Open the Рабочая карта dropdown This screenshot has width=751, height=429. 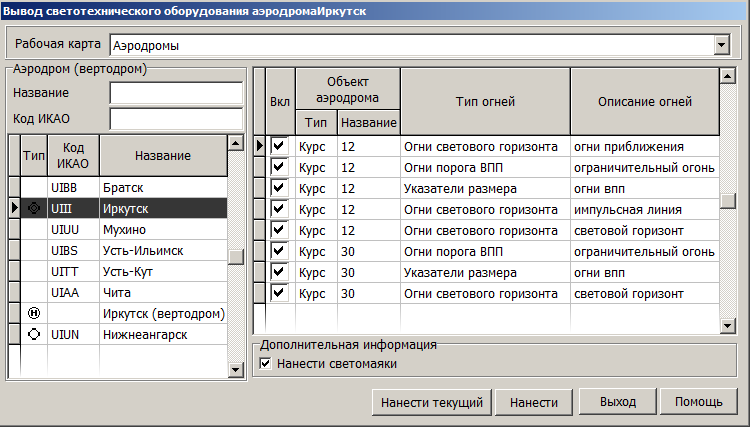720,45
